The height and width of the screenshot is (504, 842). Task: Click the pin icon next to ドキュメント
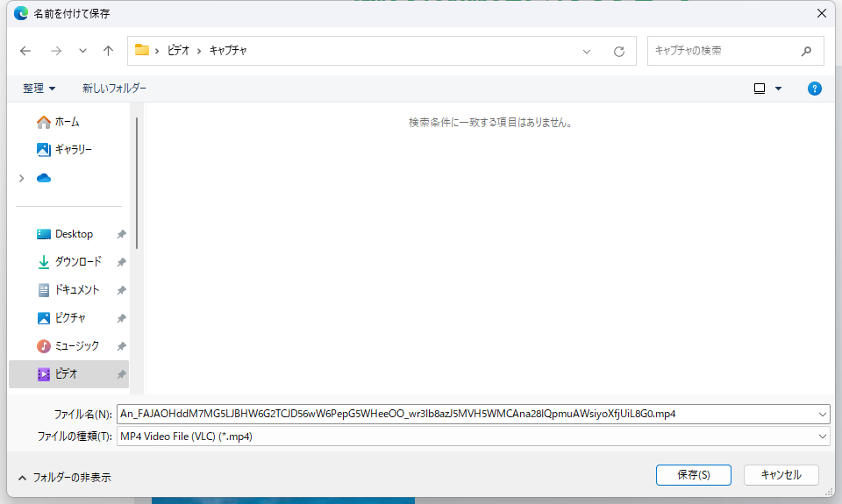(x=121, y=290)
